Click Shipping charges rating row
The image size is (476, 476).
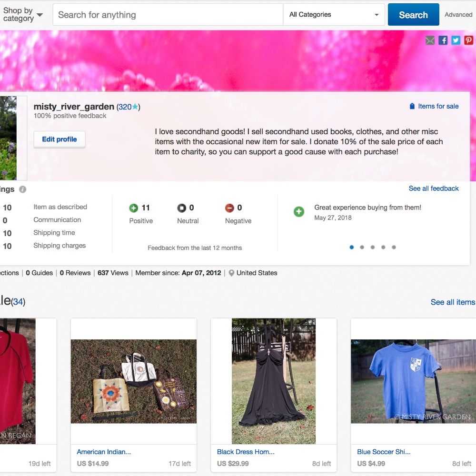click(x=59, y=246)
